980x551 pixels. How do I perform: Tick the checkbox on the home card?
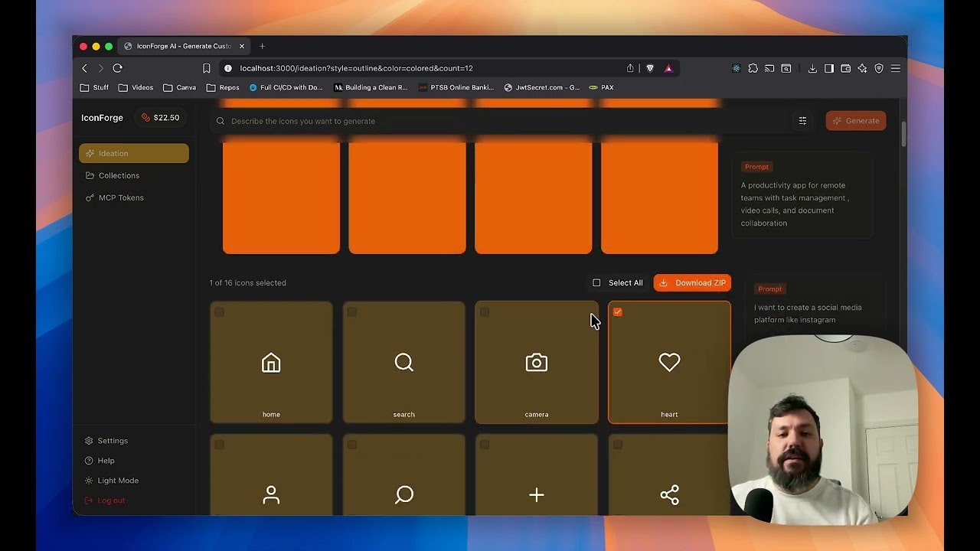coord(219,311)
